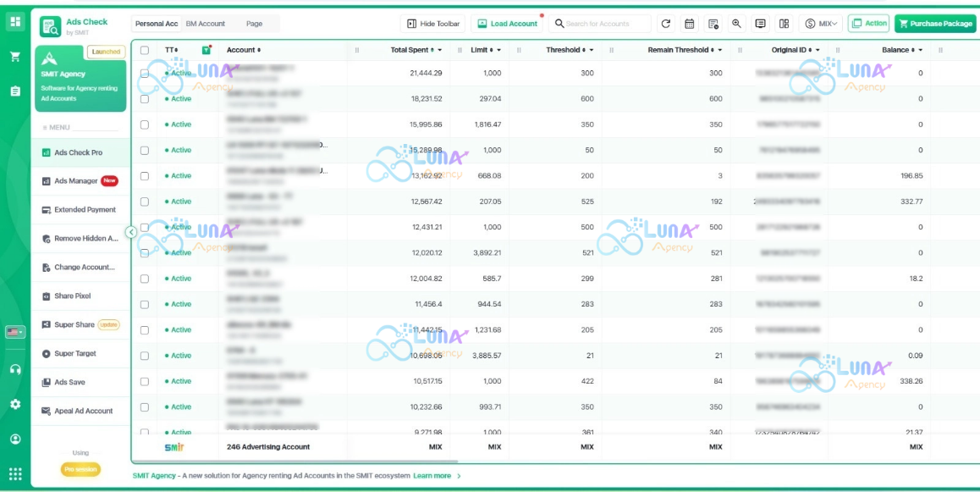The width and height of the screenshot is (980, 492).
Task: Open the calendar date icon
Action: tap(690, 24)
